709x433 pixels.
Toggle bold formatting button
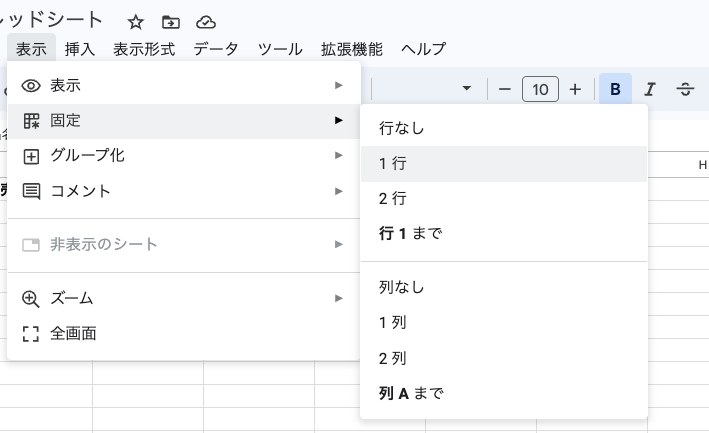[615, 89]
